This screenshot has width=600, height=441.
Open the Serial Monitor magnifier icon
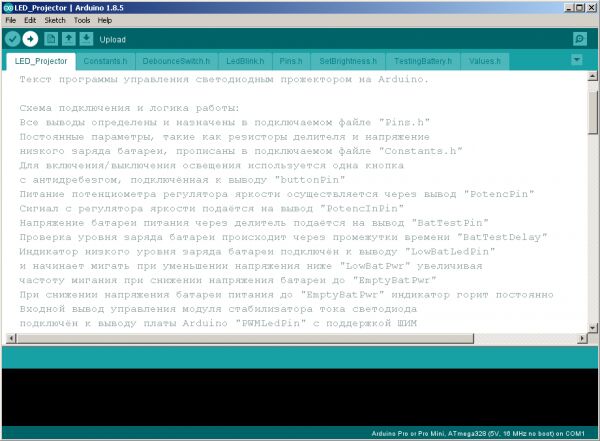(580, 39)
